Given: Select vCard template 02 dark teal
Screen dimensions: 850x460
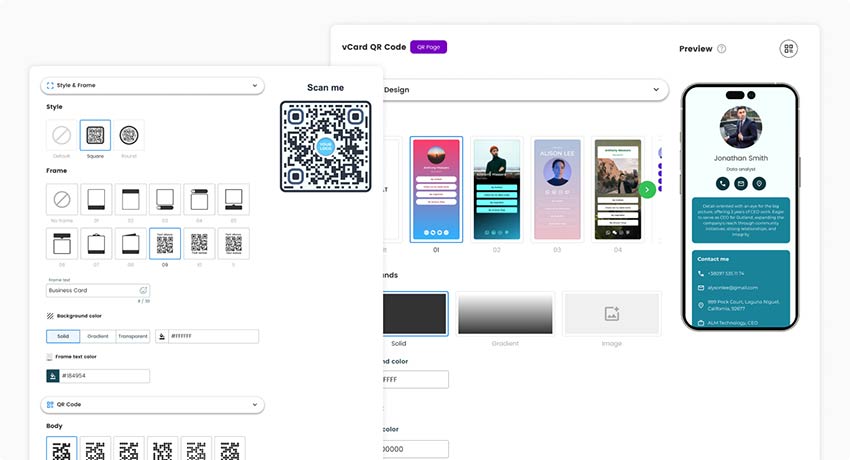Looking at the screenshot, I should coord(497,189).
